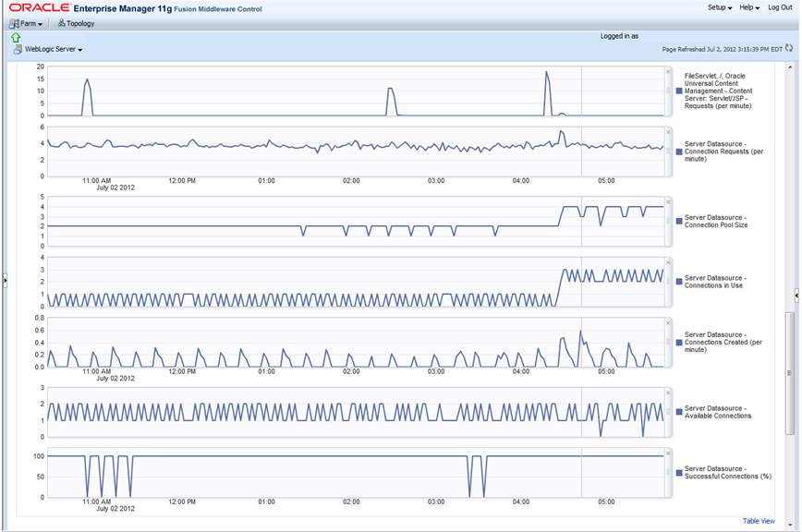The image size is (802, 532).
Task: Open the Help menu
Action: pyautogui.click(x=749, y=7)
